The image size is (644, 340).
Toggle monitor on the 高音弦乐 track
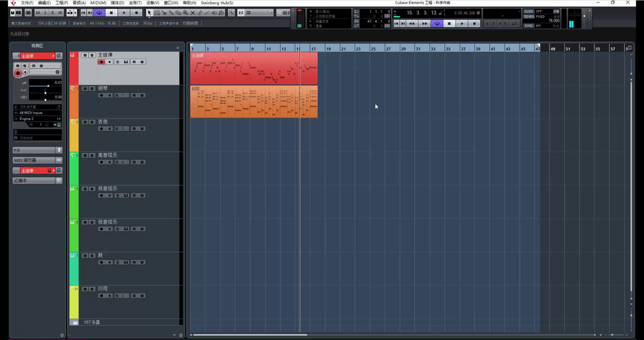(110, 162)
